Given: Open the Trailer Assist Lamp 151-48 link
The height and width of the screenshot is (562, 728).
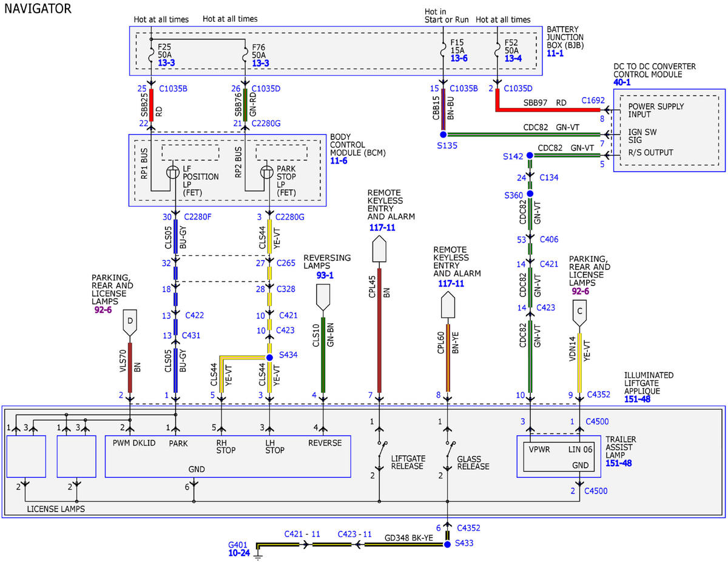Looking at the screenshot, I should [x=618, y=463].
